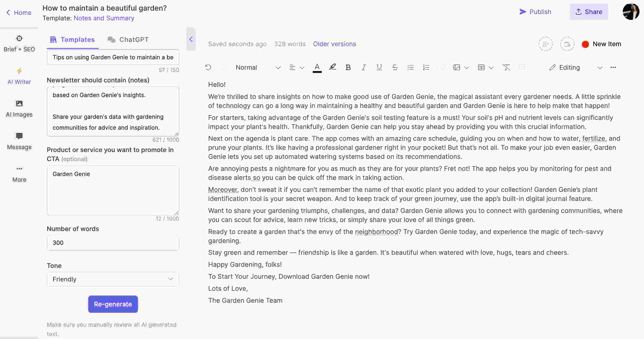644x339 pixels.
Task: Click the Re-generate button
Action: coord(112,304)
